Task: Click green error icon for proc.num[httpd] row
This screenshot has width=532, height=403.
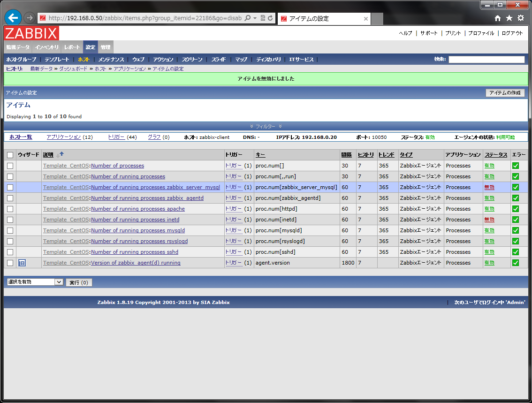Action: [516, 209]
